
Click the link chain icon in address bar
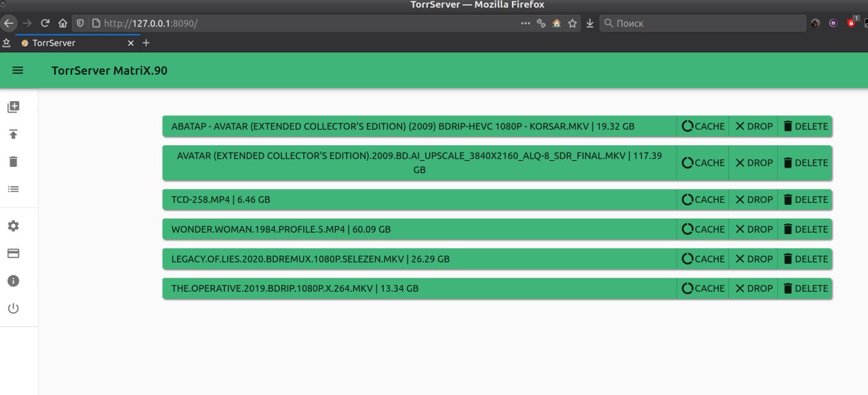[x=541, y=23]
